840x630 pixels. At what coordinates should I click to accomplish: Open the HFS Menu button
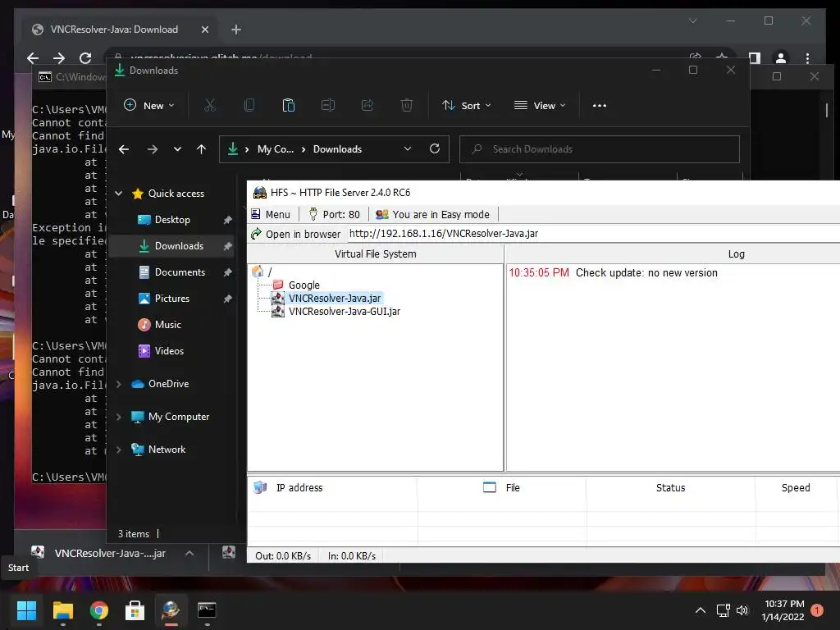271,214
